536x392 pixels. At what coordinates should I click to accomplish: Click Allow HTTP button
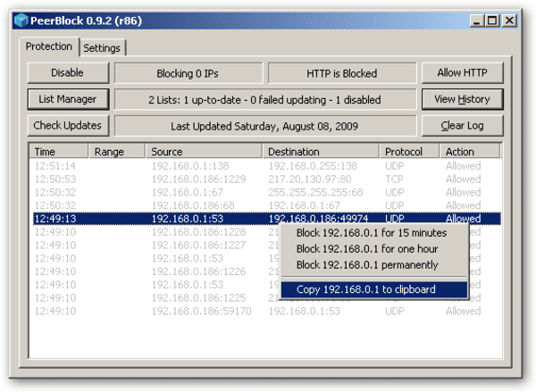[462, 73]
